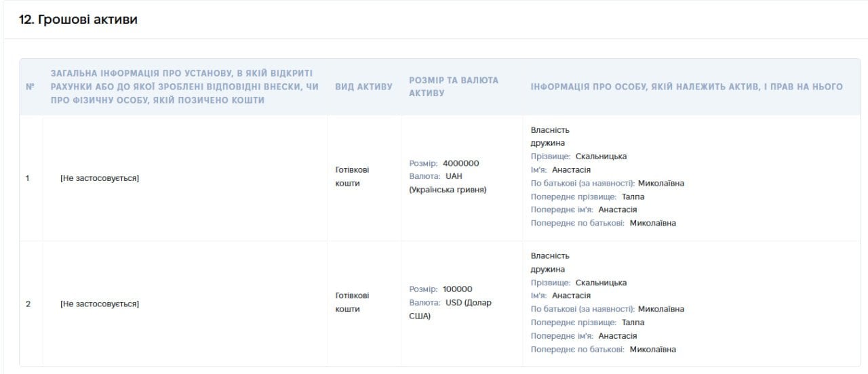The height and width of the screenshot is (374, 868).
Task: Click the 'Вид активу' column header
Action: [x=364, y=87]
